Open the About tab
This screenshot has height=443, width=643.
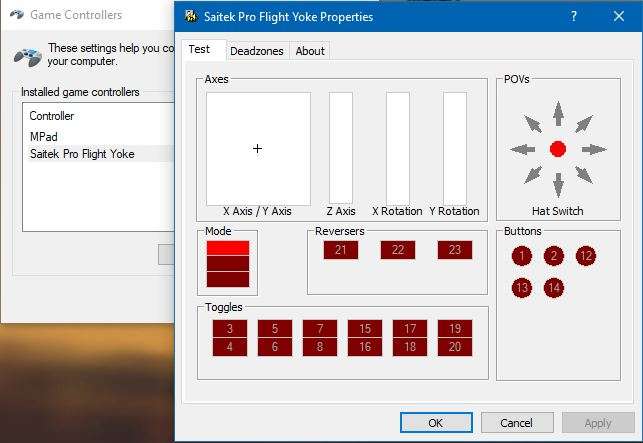(x=310, y=51)
